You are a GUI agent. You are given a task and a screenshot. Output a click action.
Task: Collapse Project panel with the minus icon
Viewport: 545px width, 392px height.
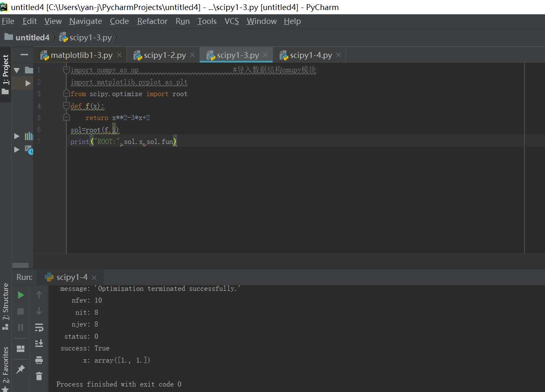tap(24, 55)
